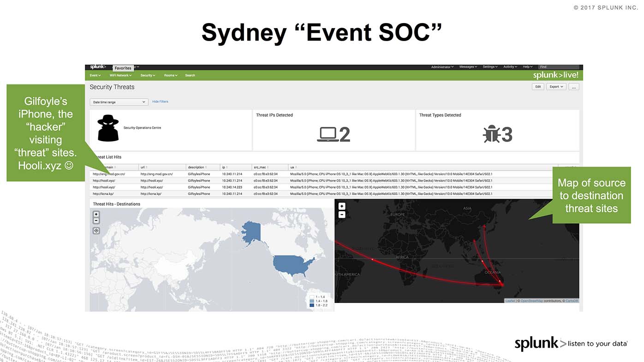Click src_mac value in eng.mod.gov.cn row
The image size is (644, 362).
pos(266,174)
